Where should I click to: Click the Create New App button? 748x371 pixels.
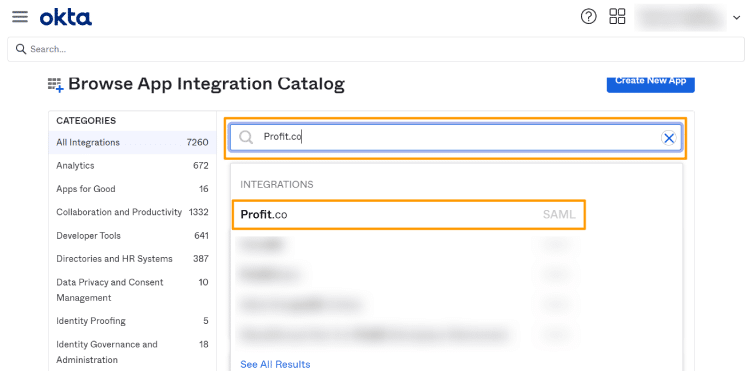point(650,82)
